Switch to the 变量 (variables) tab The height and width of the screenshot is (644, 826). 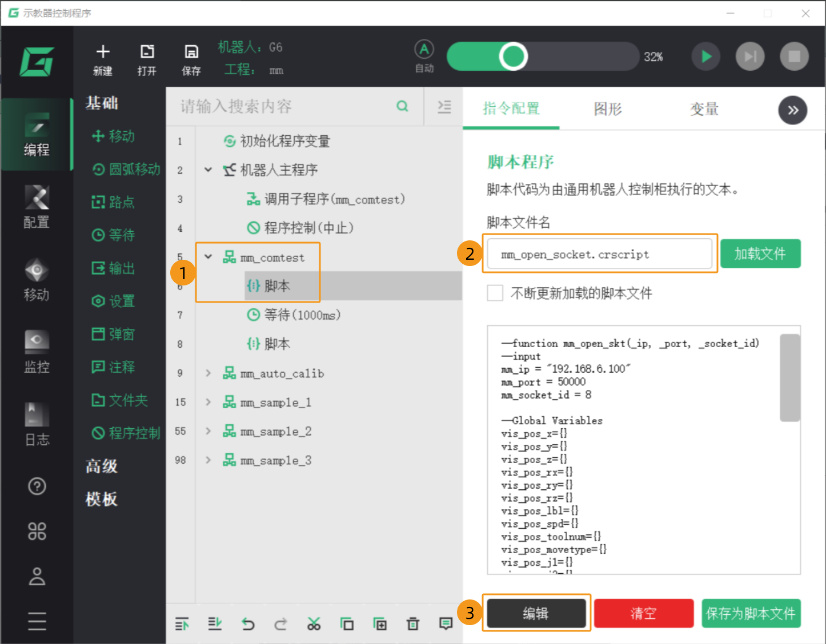click(704, 108)
